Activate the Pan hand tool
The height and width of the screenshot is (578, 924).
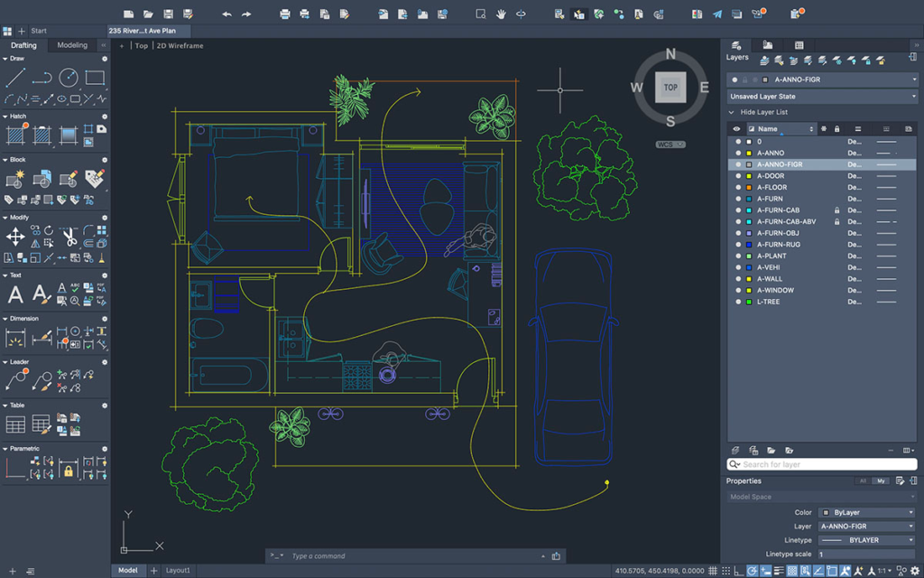[500, 14]
